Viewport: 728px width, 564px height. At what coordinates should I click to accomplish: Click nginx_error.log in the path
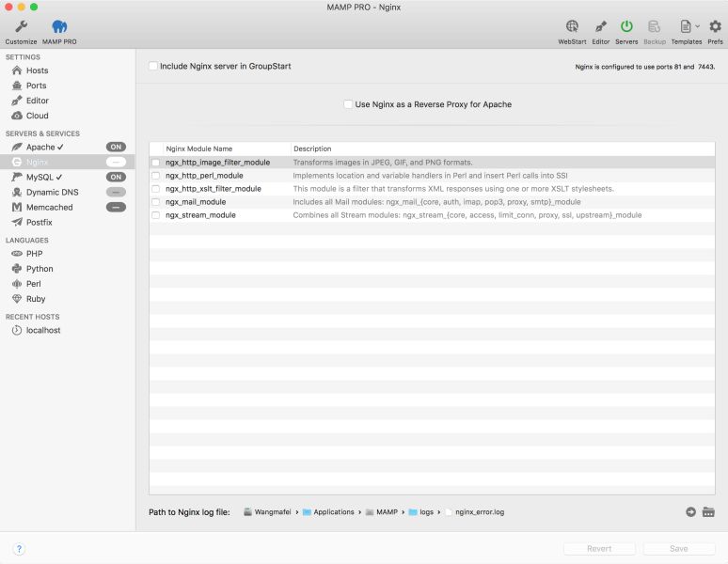click(475, 512)
